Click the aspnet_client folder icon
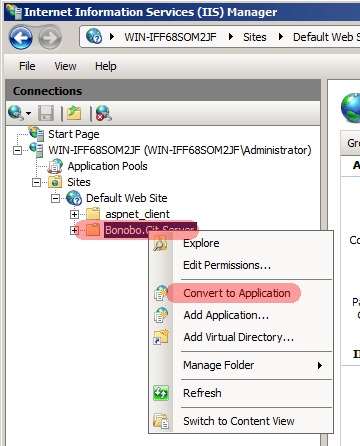This screenshot has width=360, height=446. tap(93, 214)
